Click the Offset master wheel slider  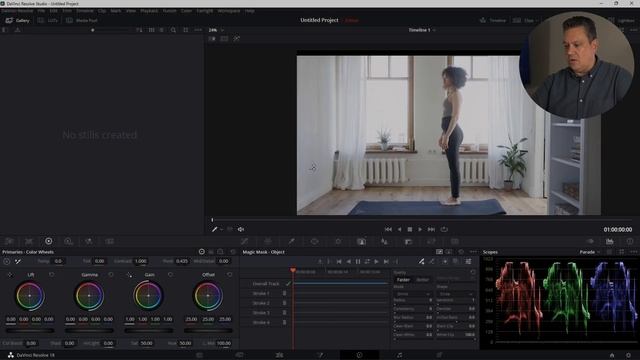(x=208, y=330)
